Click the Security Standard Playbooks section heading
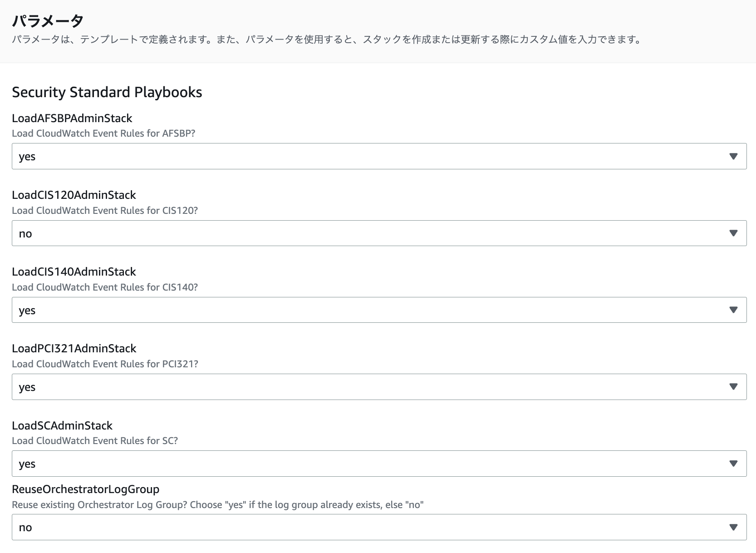The height and width of the screenshot is (553, 756). 107,92
